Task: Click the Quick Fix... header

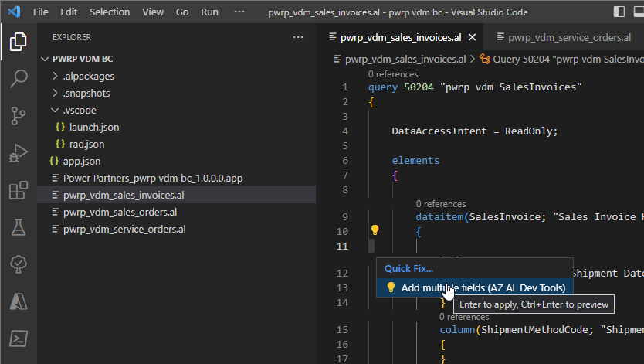Action: point(408,268)
